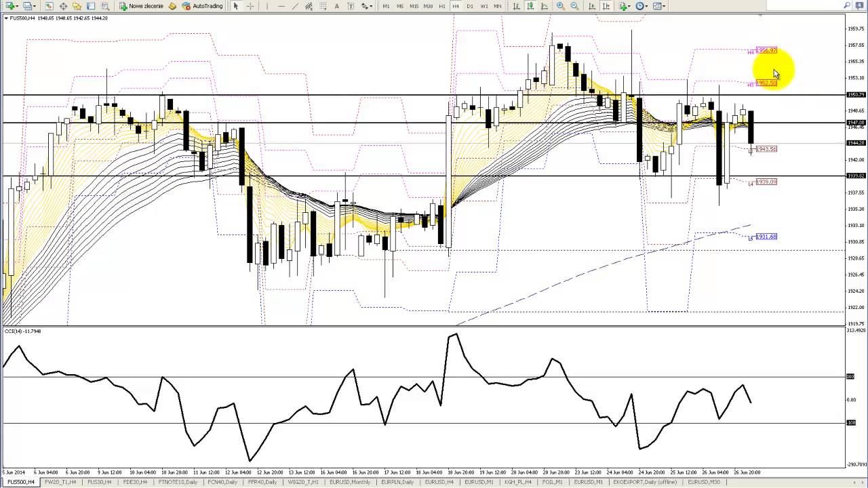
Task: Switch chart to M5 timeframe
Action: coord(400,6)
